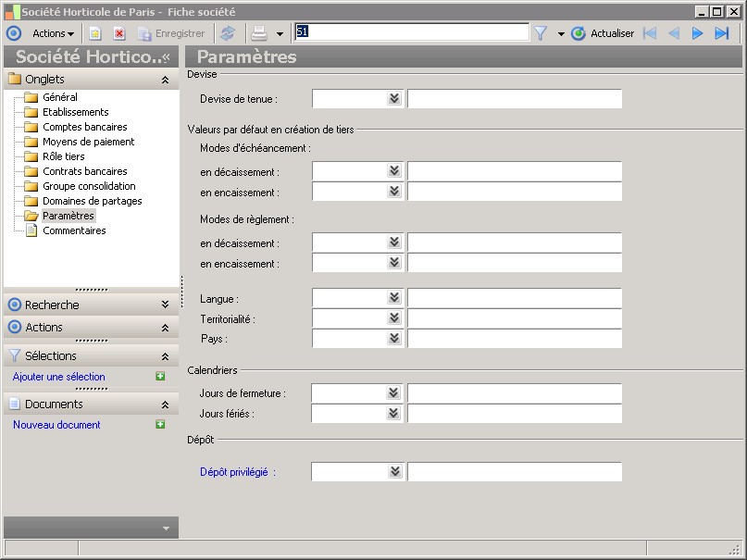The width and height of the screenshot is (747, 560).
Task: Open the Langue dropdown list
Action: tap(394, 298)
